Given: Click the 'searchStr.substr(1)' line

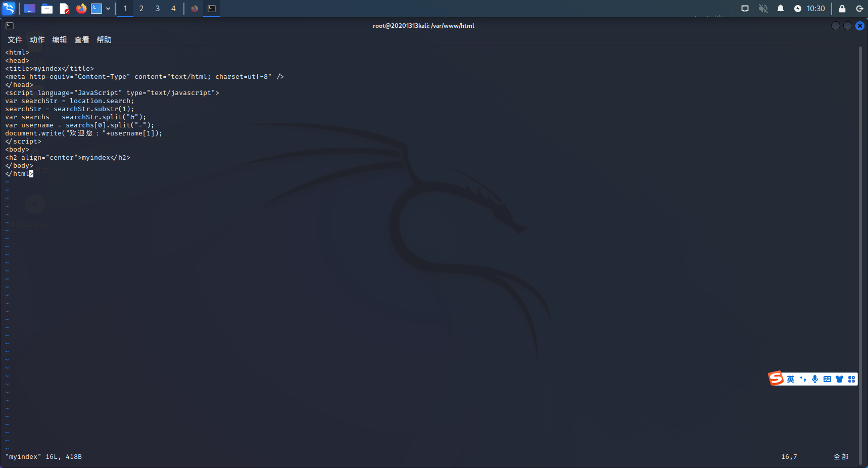Looking at the screenshot, I should pos(70,109).
